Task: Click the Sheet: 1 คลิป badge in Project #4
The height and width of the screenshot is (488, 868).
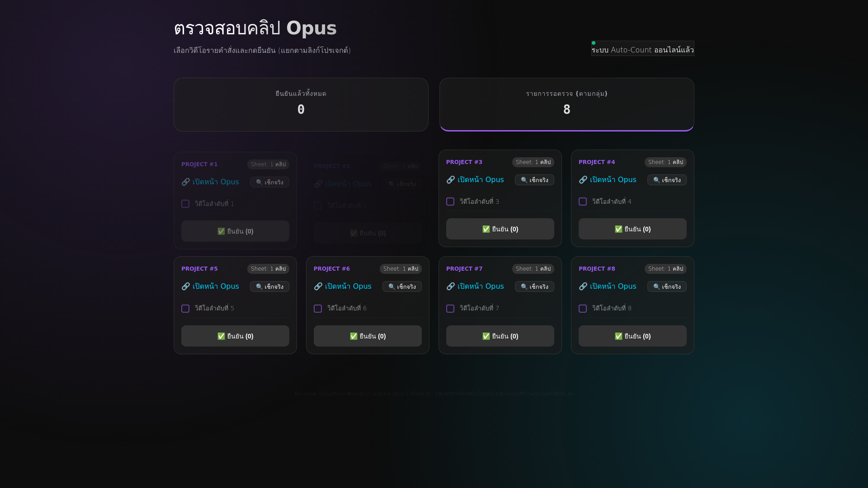Action: click(x=665, y=162)
